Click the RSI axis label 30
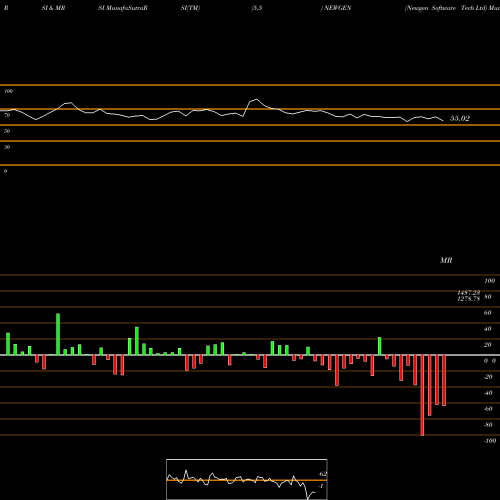 coord(7,147)
